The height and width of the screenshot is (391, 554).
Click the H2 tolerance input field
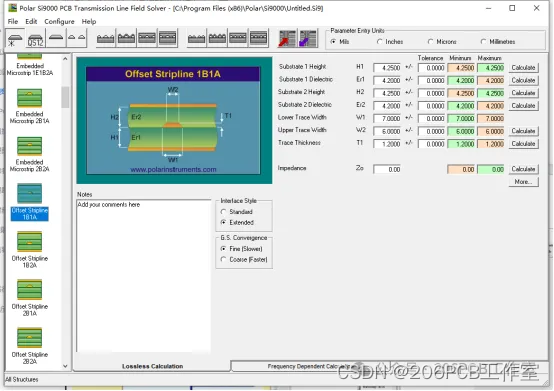tap(431, 93)
